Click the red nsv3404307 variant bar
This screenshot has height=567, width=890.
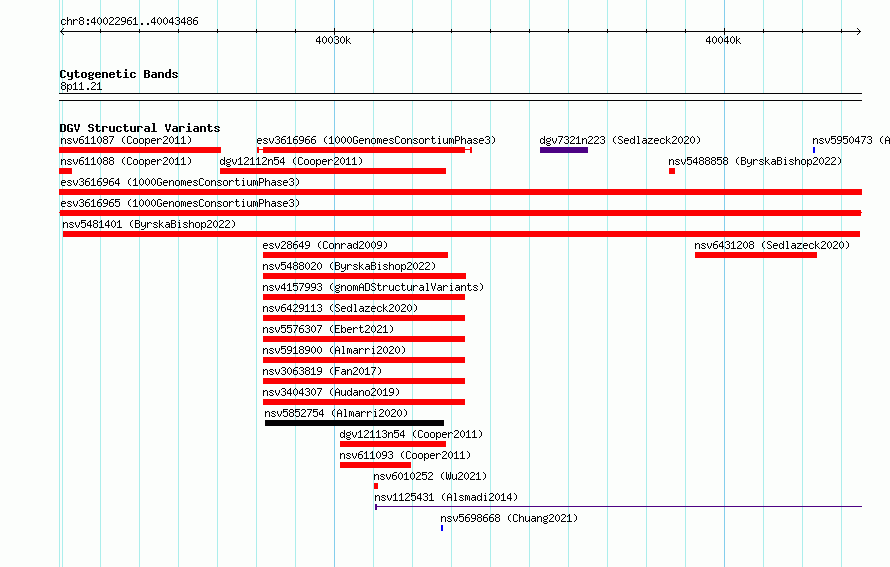tap(364, 402)
